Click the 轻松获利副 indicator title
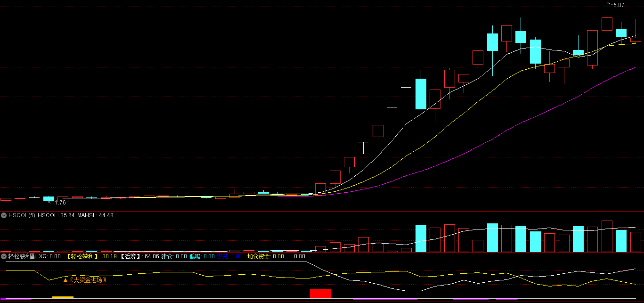 (23, 256)
